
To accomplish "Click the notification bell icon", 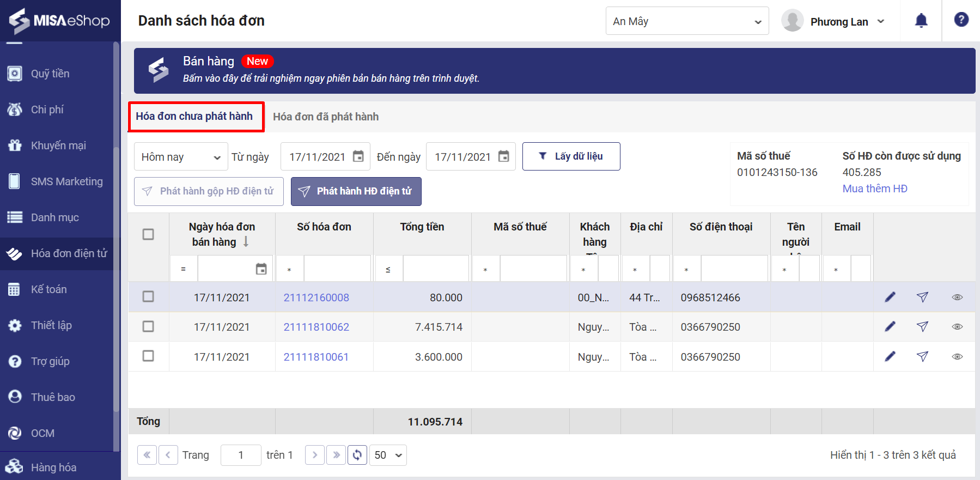I will [x=921, y=21].
